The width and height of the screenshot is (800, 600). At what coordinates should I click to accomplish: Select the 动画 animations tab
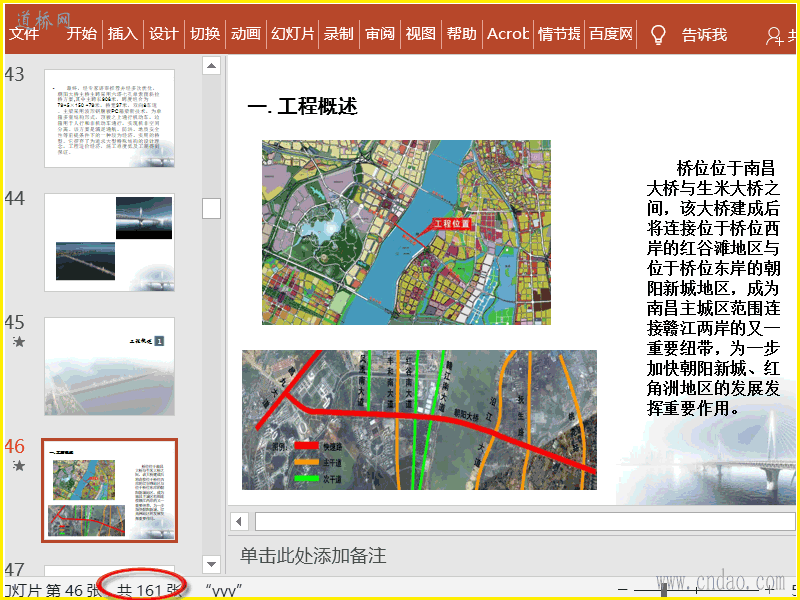coord(245,34)
